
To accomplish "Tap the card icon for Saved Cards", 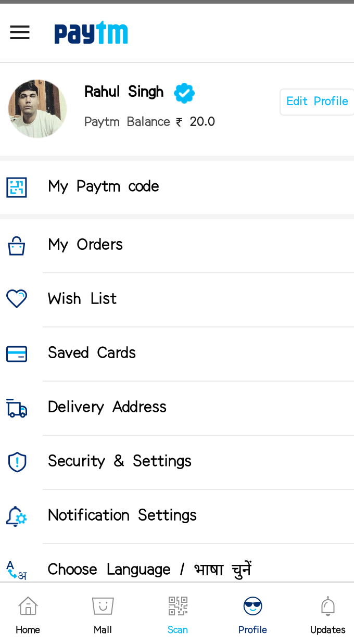I will point(17,354).
